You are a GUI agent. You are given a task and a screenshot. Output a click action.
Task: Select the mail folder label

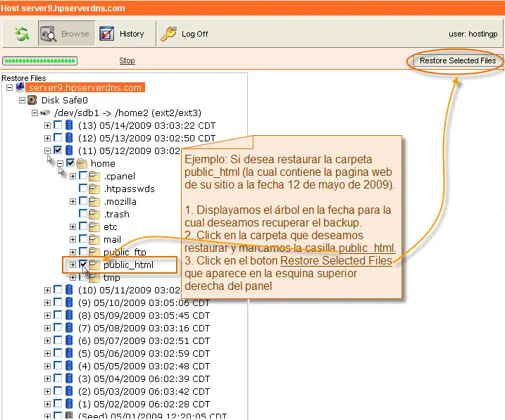click(112, 240)
